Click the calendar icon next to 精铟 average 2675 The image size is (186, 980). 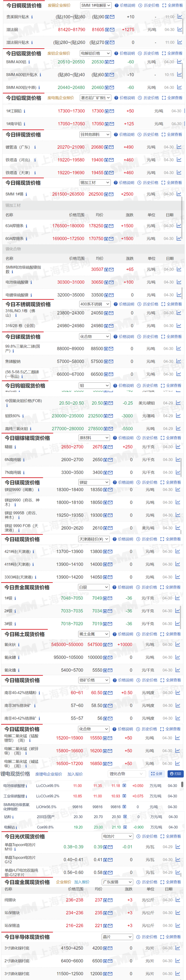[x=106, y=447]
